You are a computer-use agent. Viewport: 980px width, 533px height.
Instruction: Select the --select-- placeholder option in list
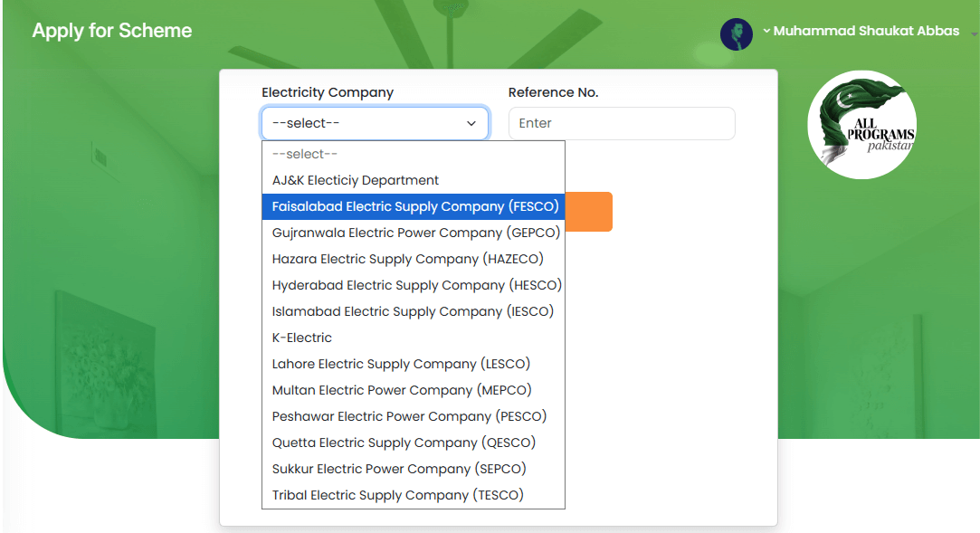point(305,155)
